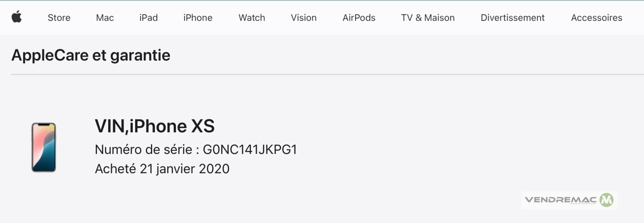The height and width of the screenshot is (223, 644).
Task: Click the VIN,iPhone XS device title
Action: click(155, 126)
